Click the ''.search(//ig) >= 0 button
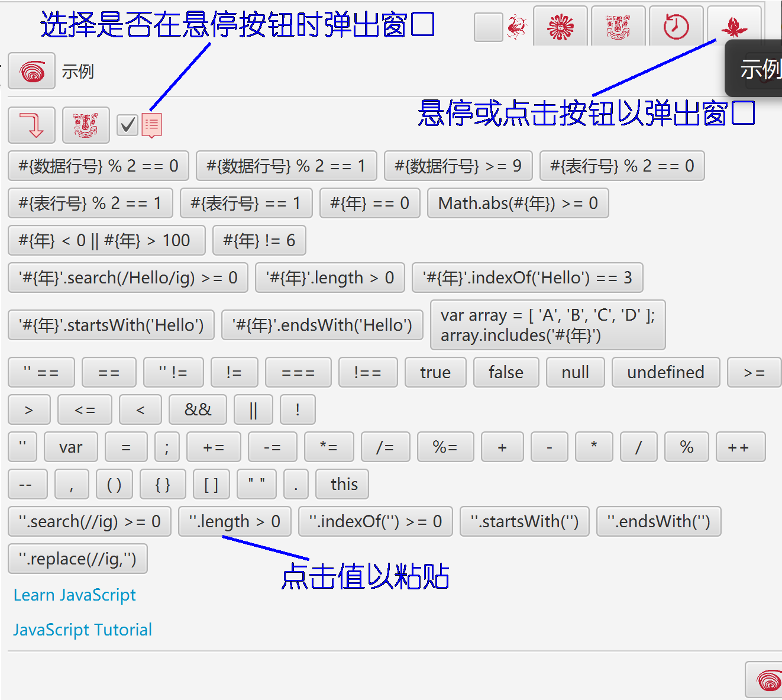Image resolution: width=782 pixels, height=700 pixels. coord(90,521)
